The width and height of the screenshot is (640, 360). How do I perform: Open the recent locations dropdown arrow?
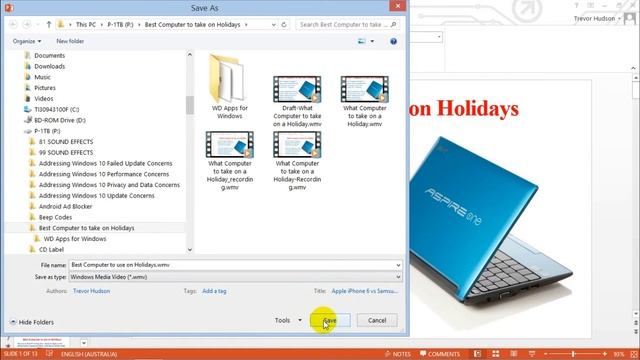click(x=38, y=24)
